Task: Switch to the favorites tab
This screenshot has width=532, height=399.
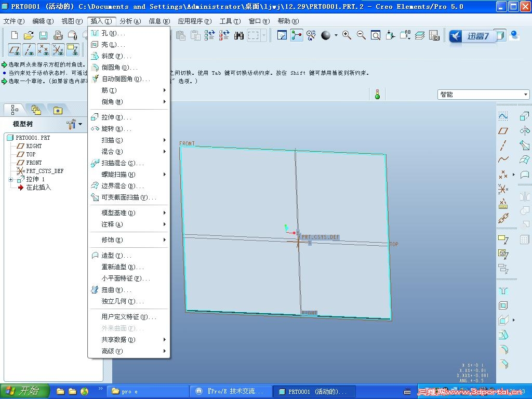Action: click(x=58, y=110)
